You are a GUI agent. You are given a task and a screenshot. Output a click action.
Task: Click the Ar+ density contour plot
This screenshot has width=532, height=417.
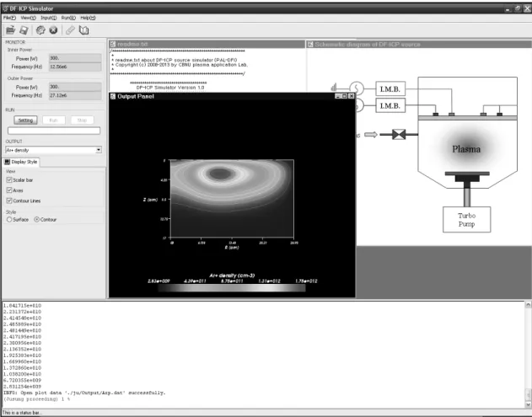[232, 199]
